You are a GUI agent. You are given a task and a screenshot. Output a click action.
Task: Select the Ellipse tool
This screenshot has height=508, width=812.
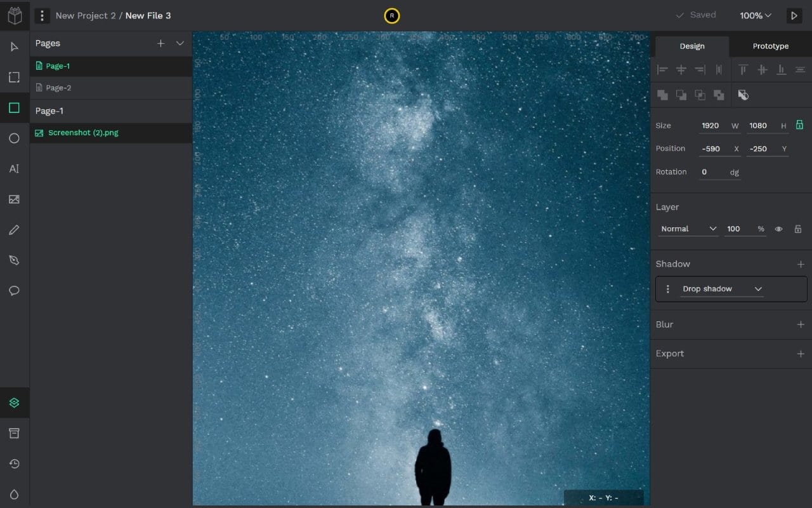click(x=14, y=138)
